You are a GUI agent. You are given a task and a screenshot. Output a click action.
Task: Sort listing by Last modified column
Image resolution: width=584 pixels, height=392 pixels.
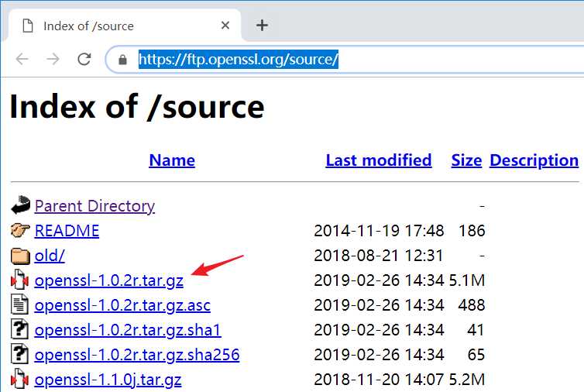[379, 160]
